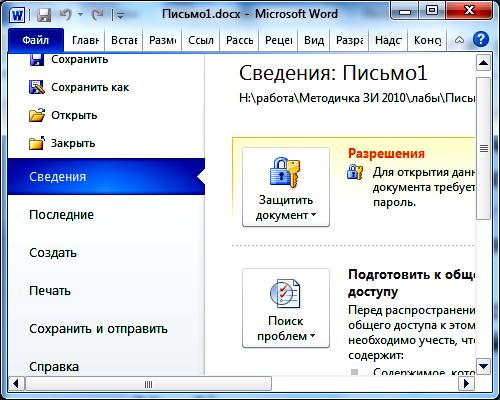Open the Защитить документ dropdown button
This screenshot has height=400, width=500.
pyautogui.click(x=286, y=187)
